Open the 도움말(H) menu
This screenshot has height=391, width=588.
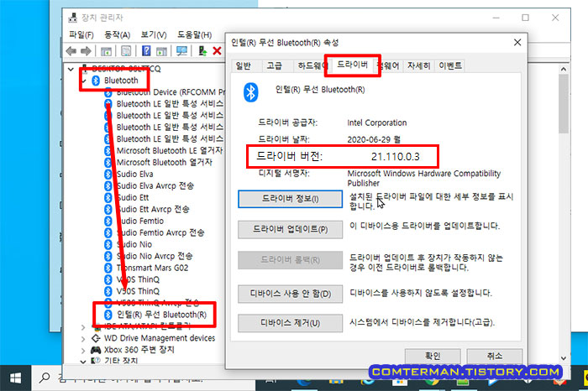pyautogui.click(x=194, y=35)
